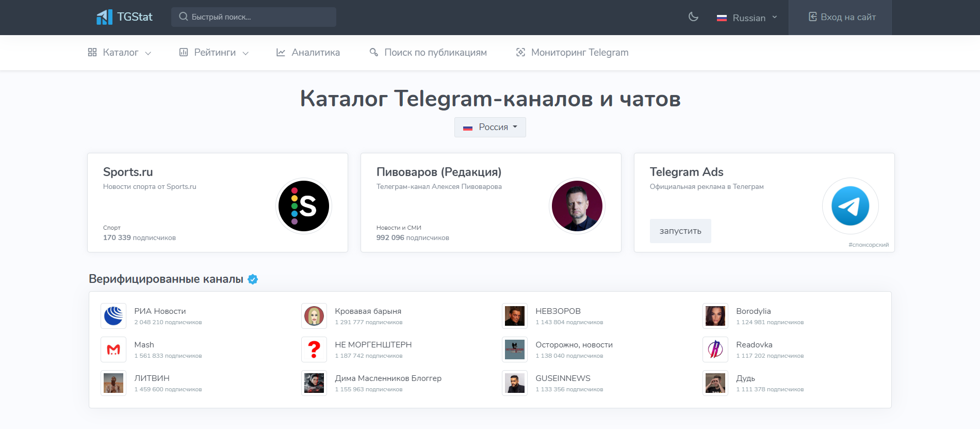Click the 'Спорт' category label

pyautogui.click(x=112, y=228)
